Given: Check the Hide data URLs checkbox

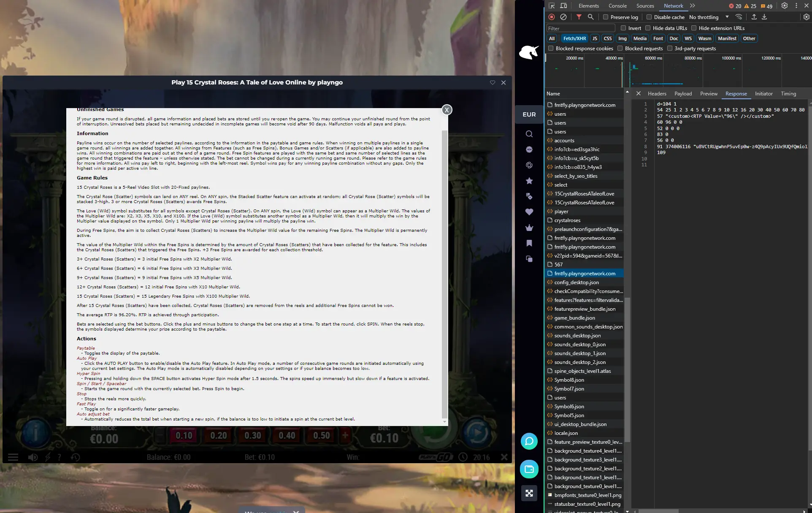Looking at the screenshot, I should click(648, 28).
